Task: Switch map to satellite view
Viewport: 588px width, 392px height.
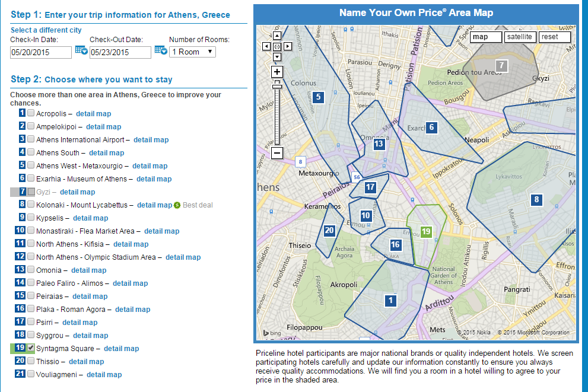Action: tap(520, 37)
